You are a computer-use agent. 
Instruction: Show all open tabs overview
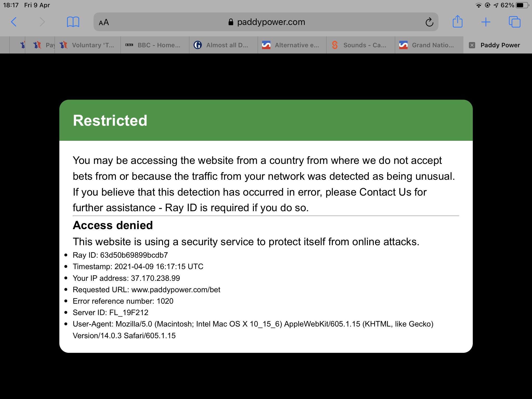514,22
